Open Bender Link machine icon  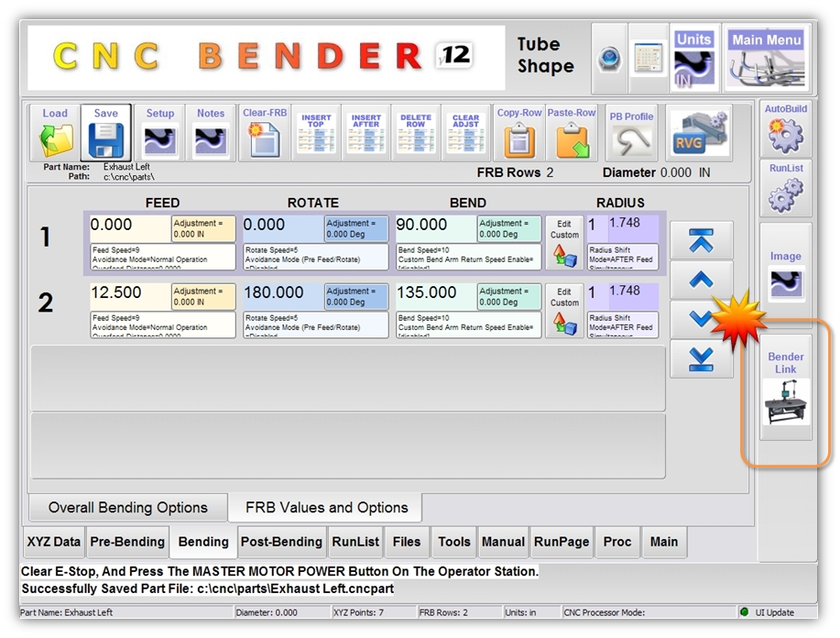point(786,401)
